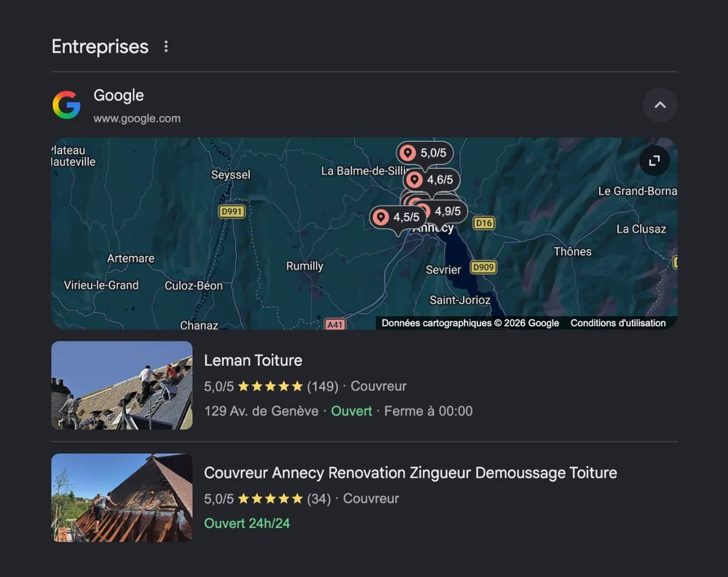Click the Google G logo icon

point(67,105)
